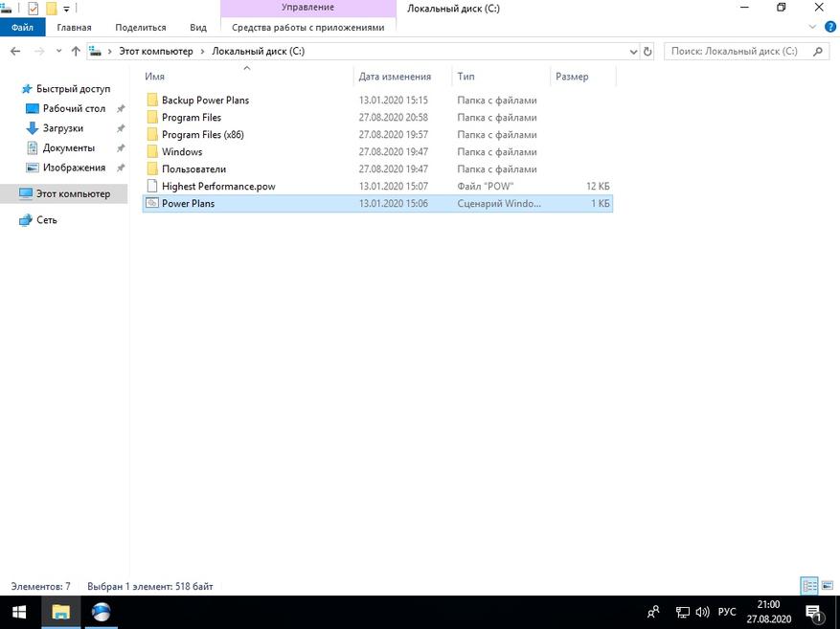Open the Поделиться ribbon tab
The image size is (840, 629).
[141, 28]
